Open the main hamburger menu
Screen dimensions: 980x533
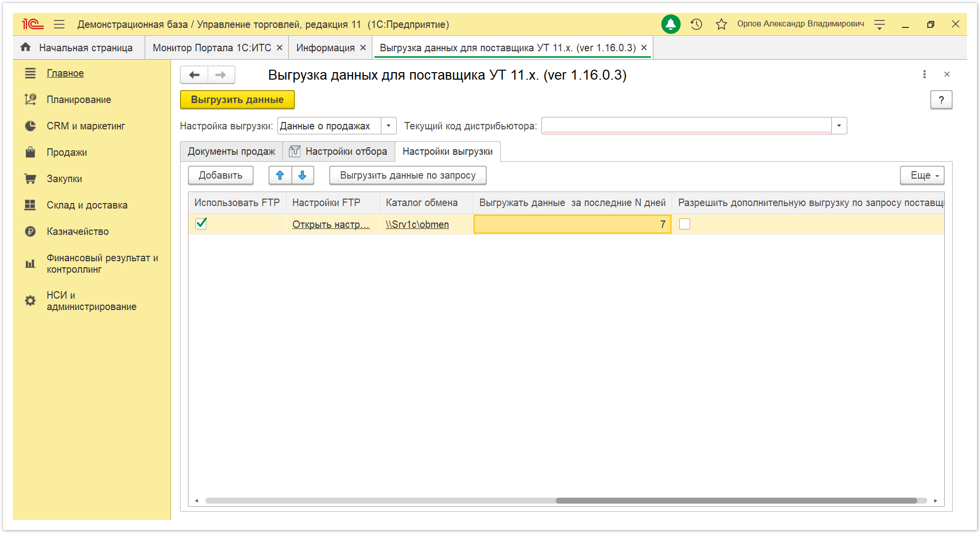(59, 24)
